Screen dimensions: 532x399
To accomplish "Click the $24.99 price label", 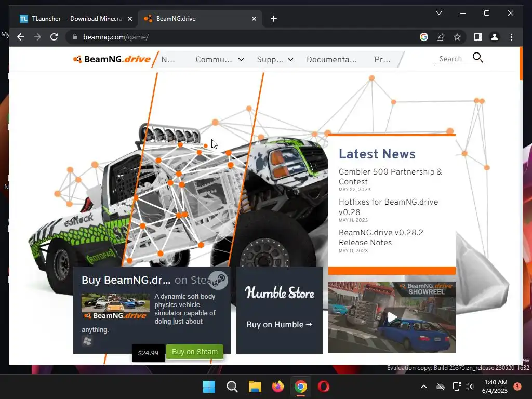I will coord(148,353).
